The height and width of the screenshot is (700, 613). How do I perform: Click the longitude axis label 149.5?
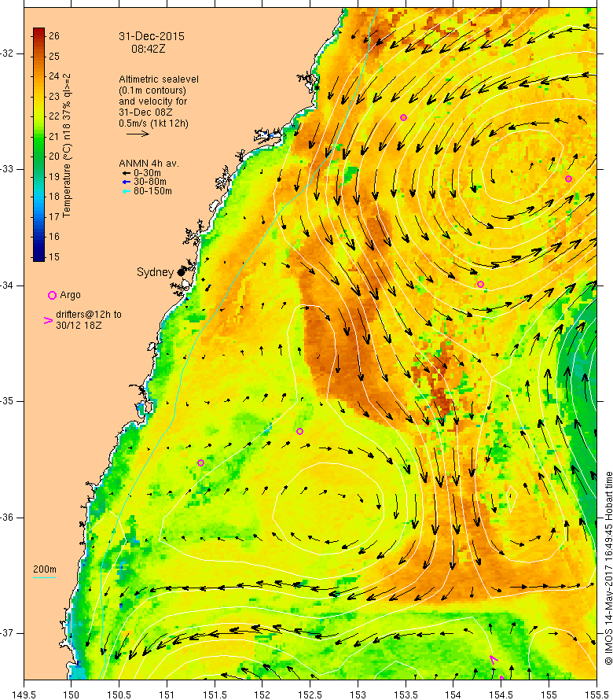(24, 694)
